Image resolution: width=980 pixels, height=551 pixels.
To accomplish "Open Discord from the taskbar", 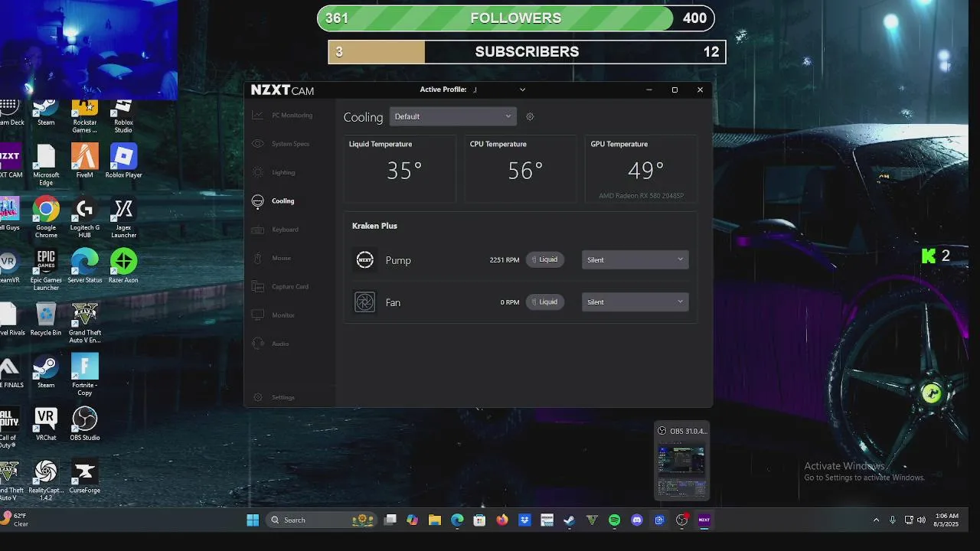I will pos(637,520).
